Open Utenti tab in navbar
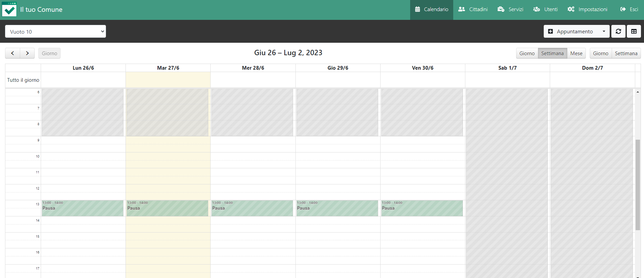This screenshot has width=644, height=278. pyautogui.click(x=545, y=9)
